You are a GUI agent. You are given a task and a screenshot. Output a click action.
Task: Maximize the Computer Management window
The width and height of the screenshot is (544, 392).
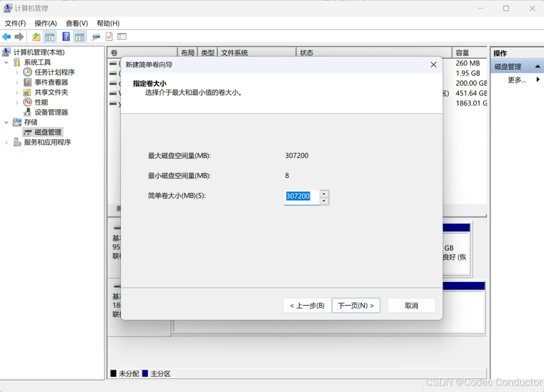click(x=506, y=8)
